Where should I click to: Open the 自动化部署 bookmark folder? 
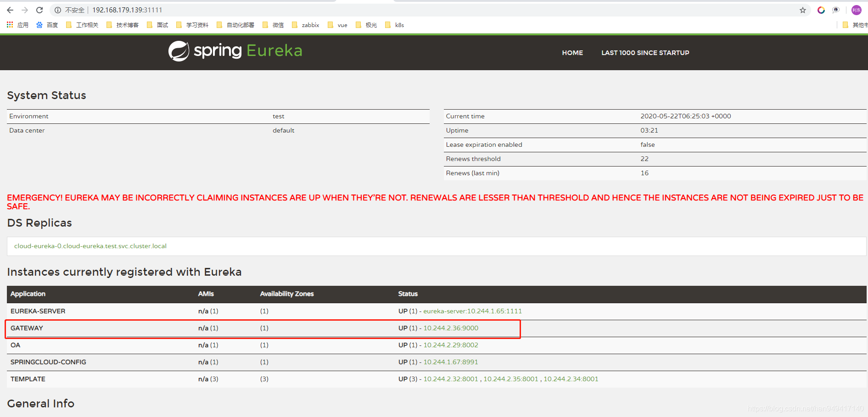235,25
